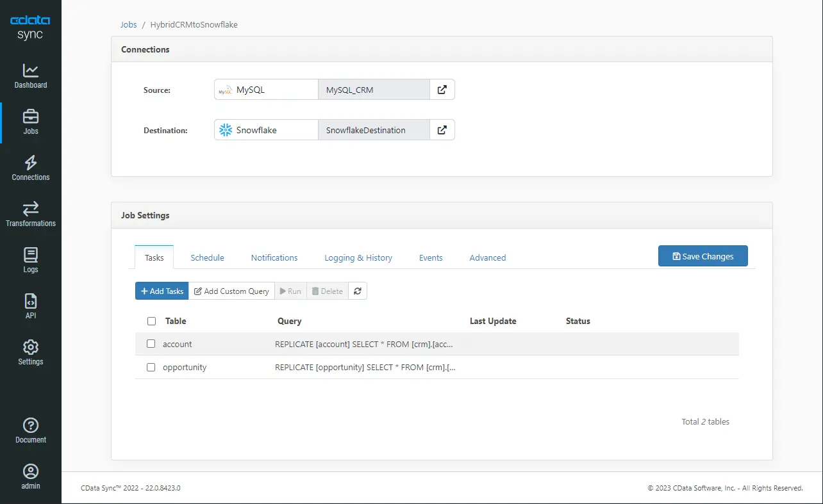Click the admin user profile icon
The image size is (823, 504).
(x=31, y=471)
